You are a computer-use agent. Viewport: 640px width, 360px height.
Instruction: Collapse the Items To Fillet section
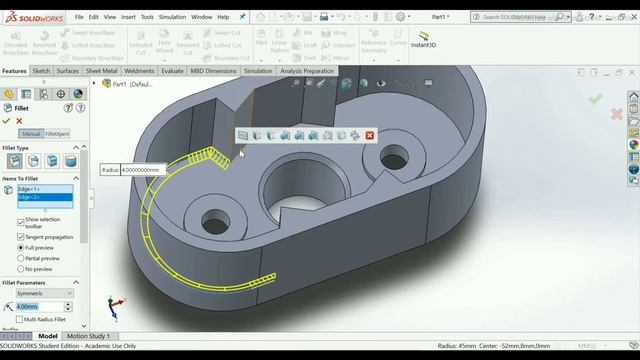coord(76,178)
